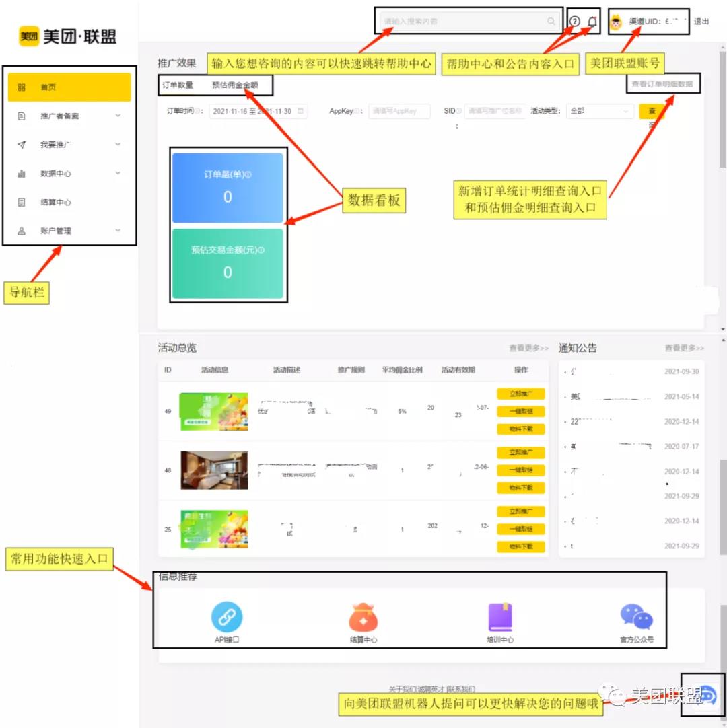Click the search magnifier icon
Image resolution: width=727 pixels, height=728 pixels.
pos(551,22)
